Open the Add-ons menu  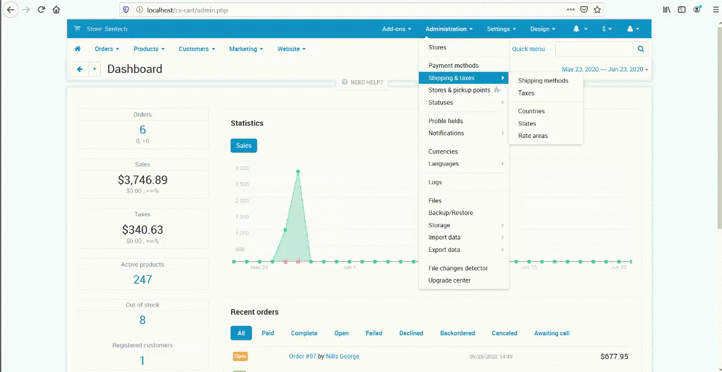396,29
